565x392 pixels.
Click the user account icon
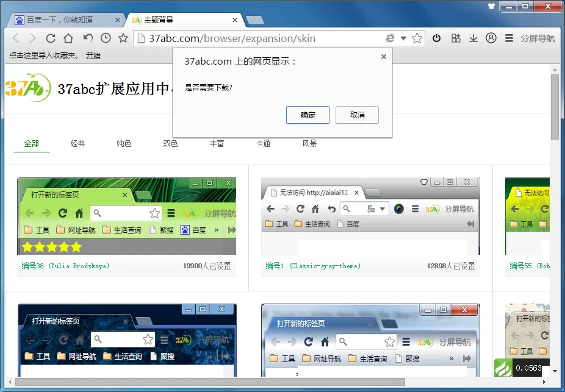coord(491,38)
